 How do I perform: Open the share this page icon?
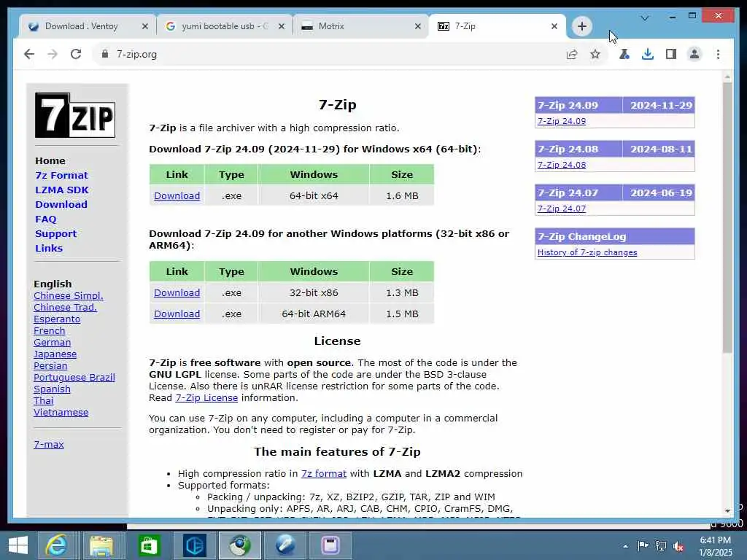(572, 54)
